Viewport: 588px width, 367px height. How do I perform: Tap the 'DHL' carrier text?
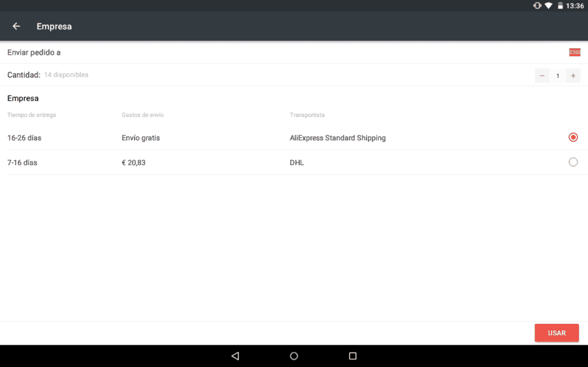297,163
